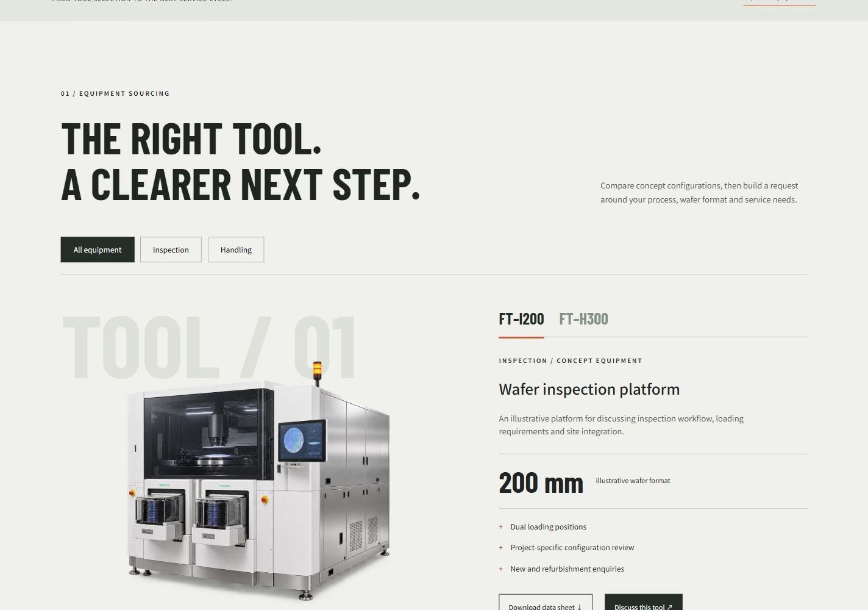
Task: Filter the list by Inspection
Action: tap(171, 249)
